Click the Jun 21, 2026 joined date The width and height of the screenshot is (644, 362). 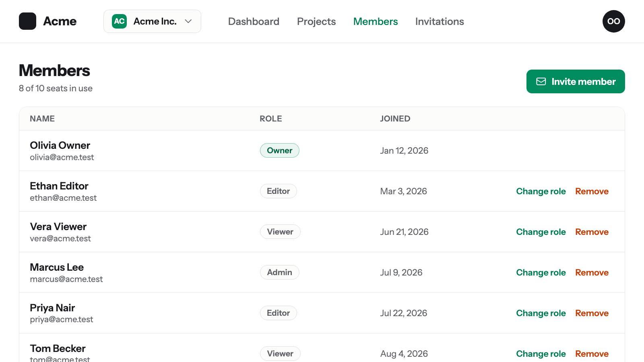tap(405, 232)
